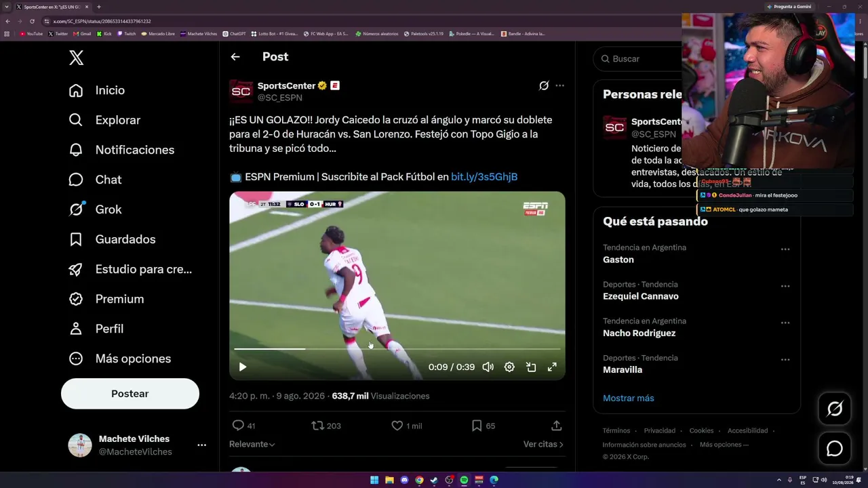Open Ver citas link
The width and height of the screenshot is (868, 488).
point(543,445)
